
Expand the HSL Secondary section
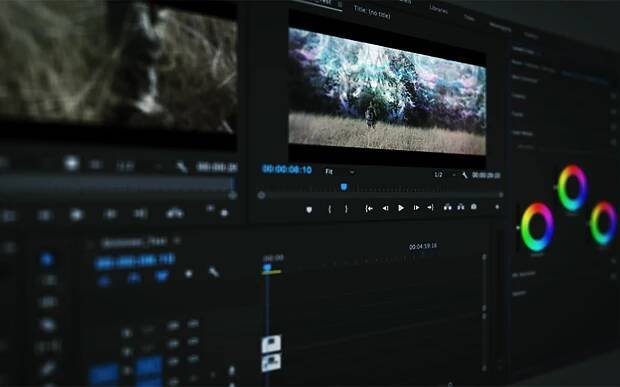[524, 274]
